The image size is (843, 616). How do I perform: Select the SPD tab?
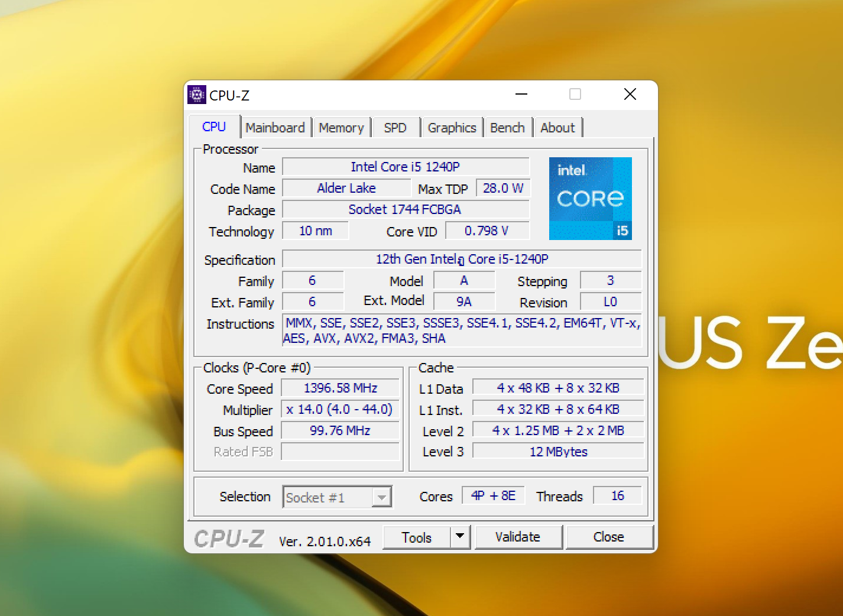coord(395,128)
